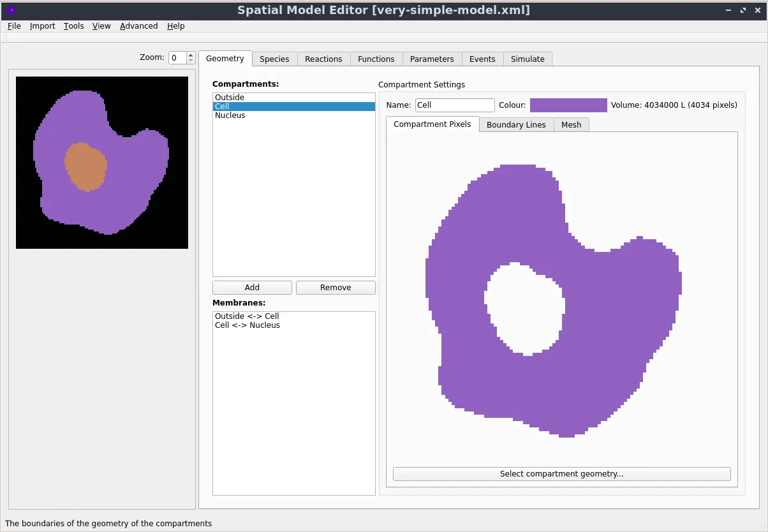Viewport: 768px width, 532px height.
Task: Open the Help menu
Action: (x=176, y=26)
